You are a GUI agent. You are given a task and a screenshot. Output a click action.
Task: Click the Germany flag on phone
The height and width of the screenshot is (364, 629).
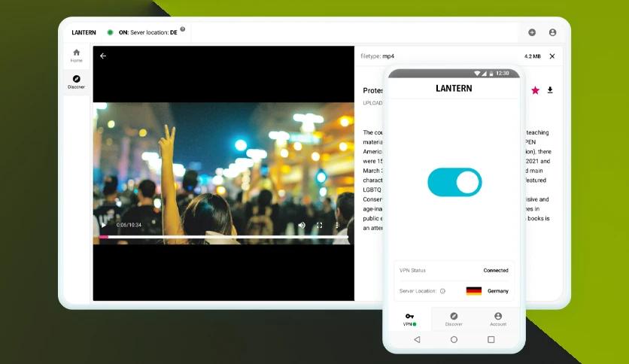474,291
